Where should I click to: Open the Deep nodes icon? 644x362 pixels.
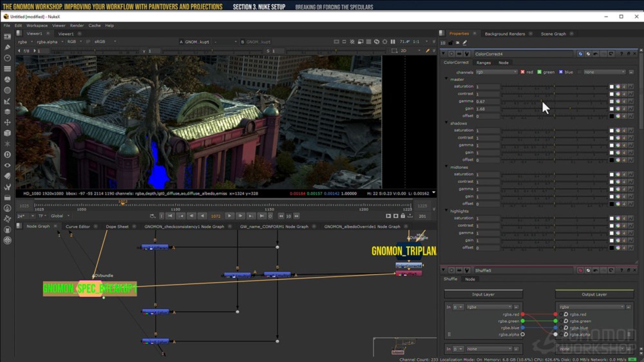coord(7,155)
